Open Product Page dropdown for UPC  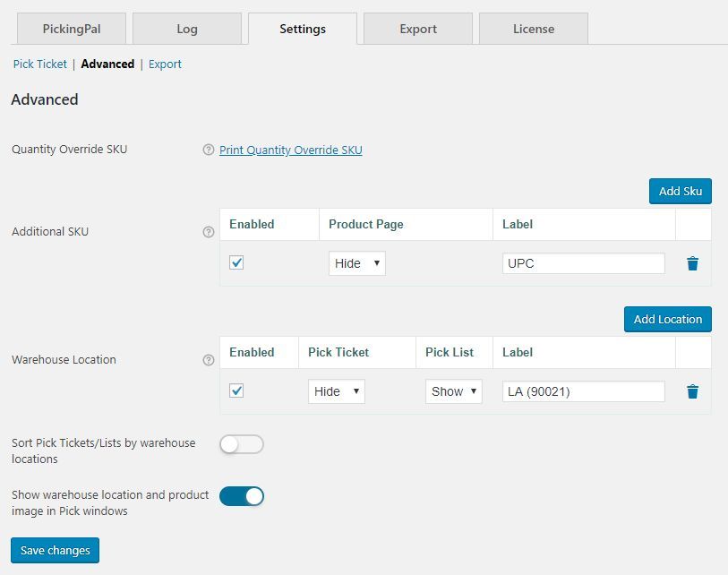tap(356, 263)
